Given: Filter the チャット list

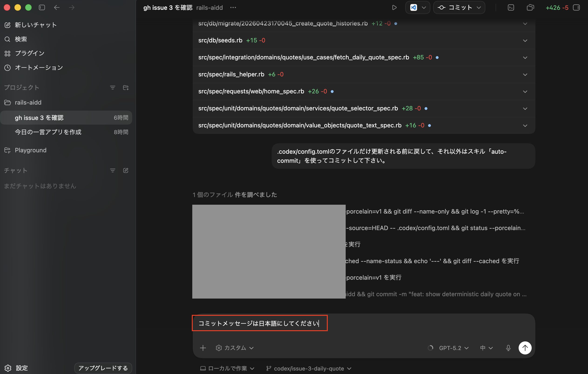Looking at the screenshot, I should point(112,170).
